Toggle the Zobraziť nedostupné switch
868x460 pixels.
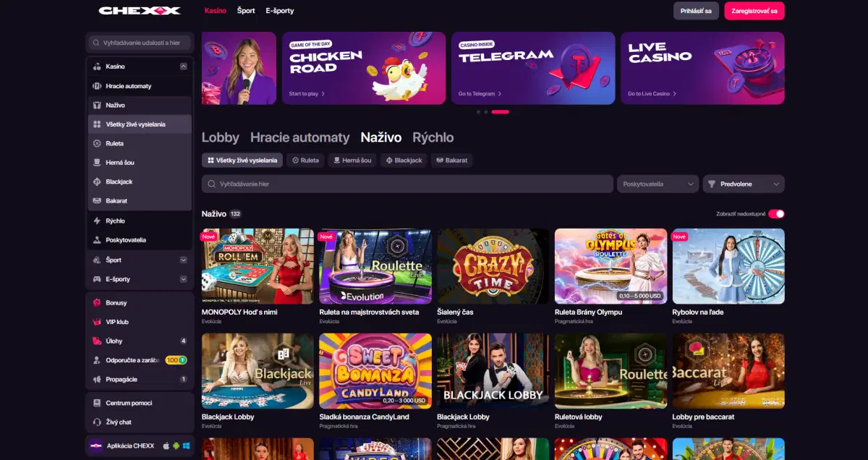(x=776, y=214)
